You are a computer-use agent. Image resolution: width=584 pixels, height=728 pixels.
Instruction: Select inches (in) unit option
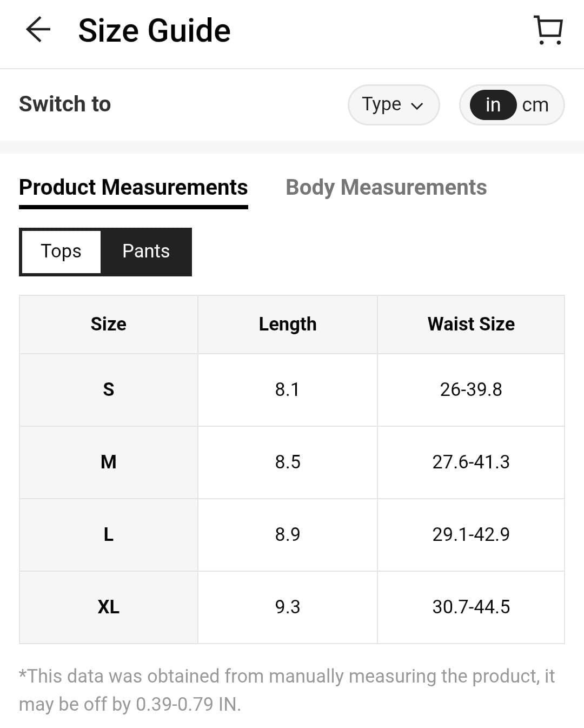[493, 105]
